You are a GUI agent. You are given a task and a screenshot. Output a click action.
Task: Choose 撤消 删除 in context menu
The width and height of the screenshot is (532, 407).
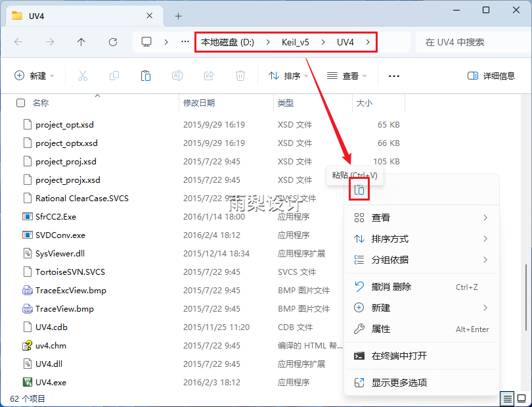point(422,287)
